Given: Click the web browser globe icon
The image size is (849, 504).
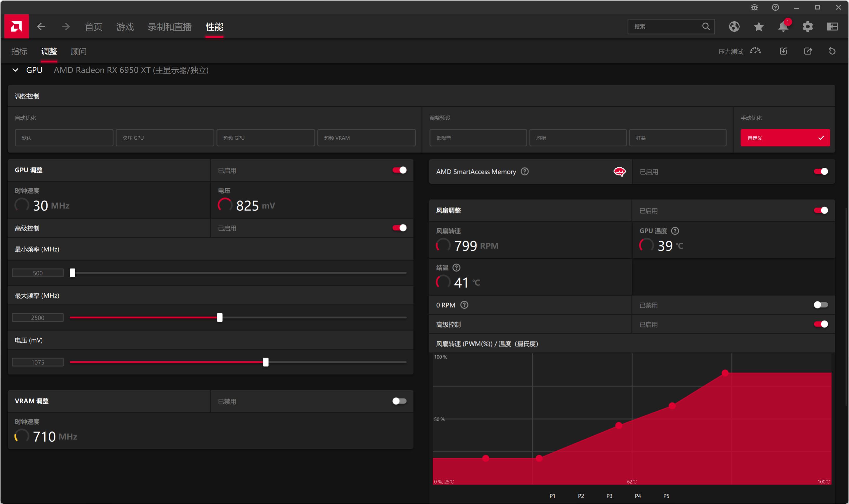Looking at the screenshot, I should pyautogui.click(x=734, y=27).
